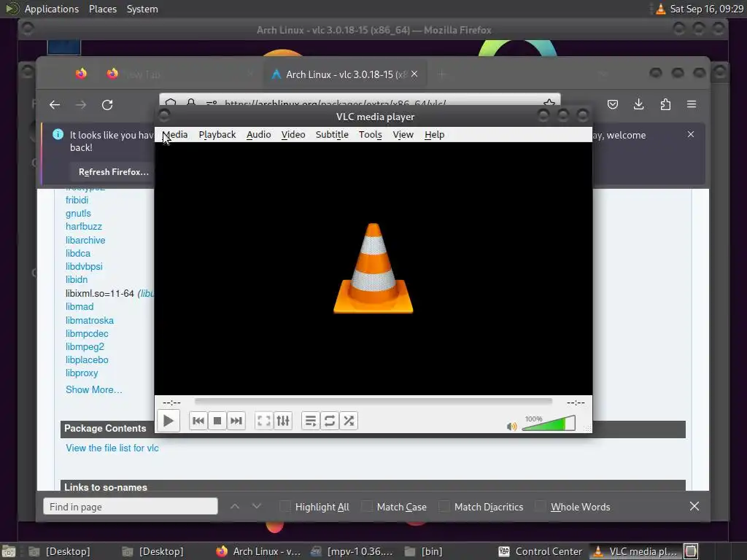
Task: Open the Video menu
Action: pos(293,135)
